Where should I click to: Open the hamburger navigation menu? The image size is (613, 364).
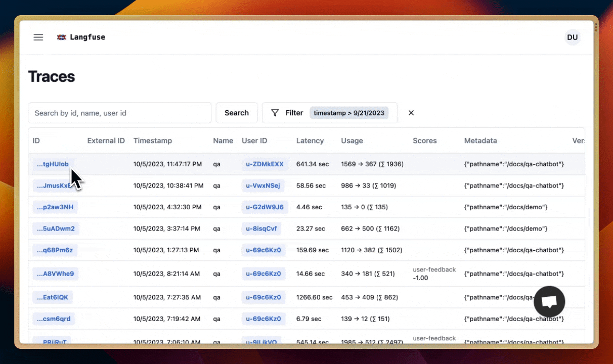tap(38, 37)
